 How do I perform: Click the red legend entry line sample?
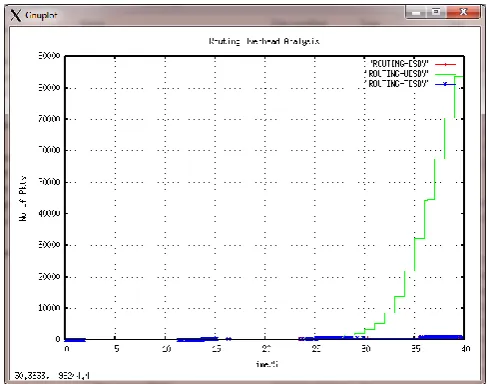445,64
